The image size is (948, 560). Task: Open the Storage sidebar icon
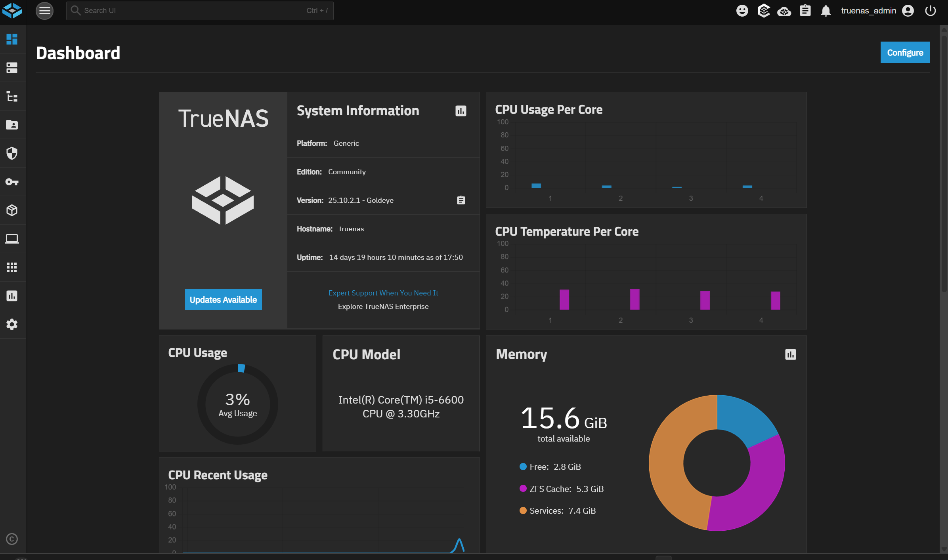pyautogui.click(x=12, y=68)
